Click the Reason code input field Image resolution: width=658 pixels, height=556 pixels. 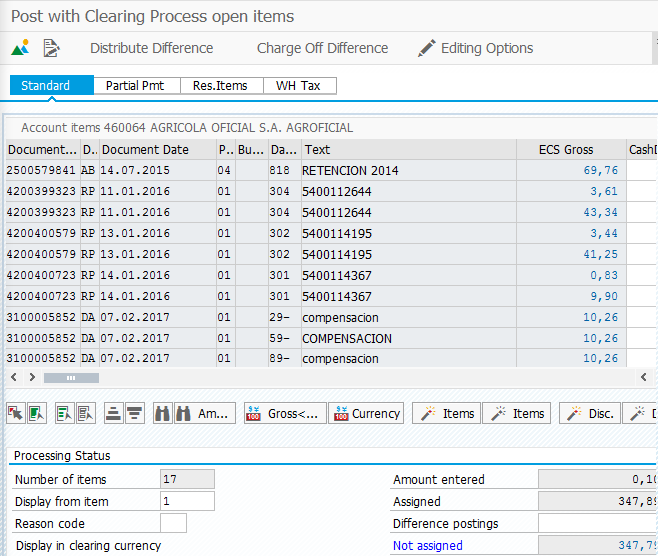173,523
